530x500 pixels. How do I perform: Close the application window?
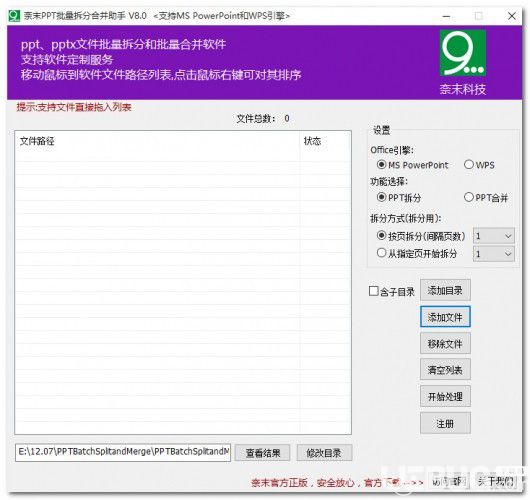pyautogui.click(x=512, y=16)
